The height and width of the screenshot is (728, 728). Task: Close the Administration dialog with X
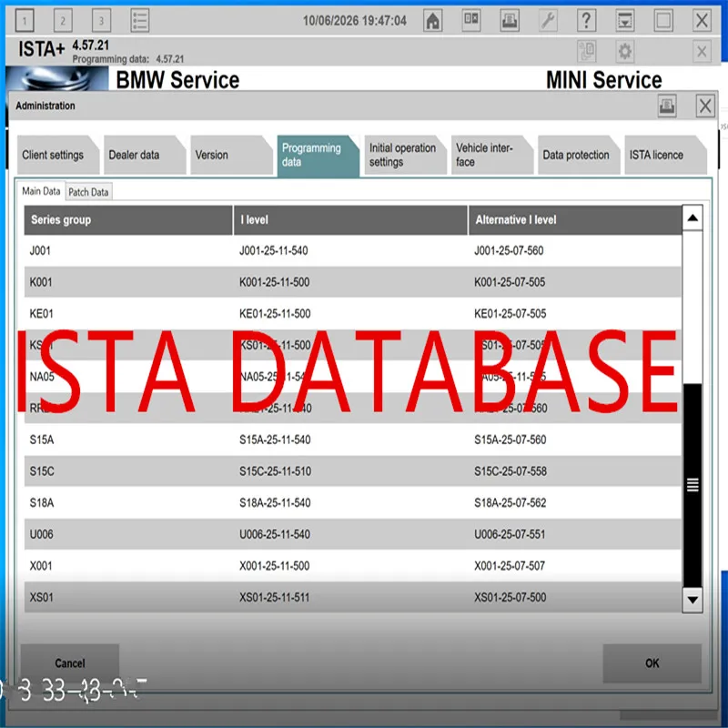705,106
